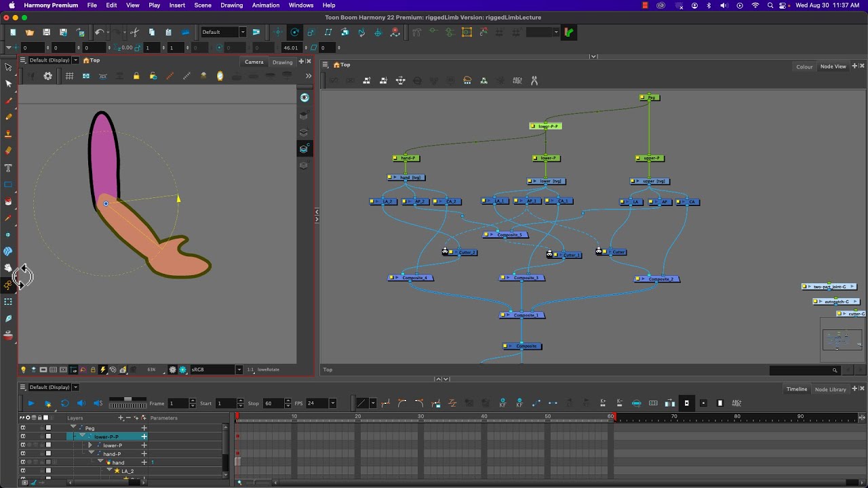
Task: Click the Node view navigator thumbnail
Action: point(842,340)
